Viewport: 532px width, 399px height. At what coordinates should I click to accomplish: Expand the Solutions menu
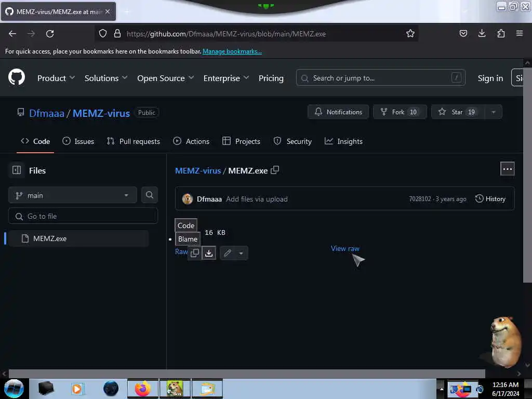(x=106, y=78)
